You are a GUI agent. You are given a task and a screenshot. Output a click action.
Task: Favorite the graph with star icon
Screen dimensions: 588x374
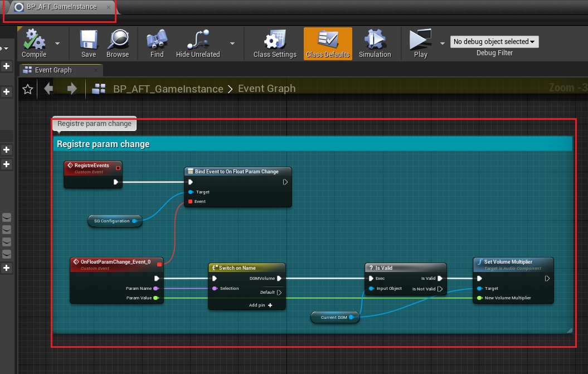click(27, 89)
